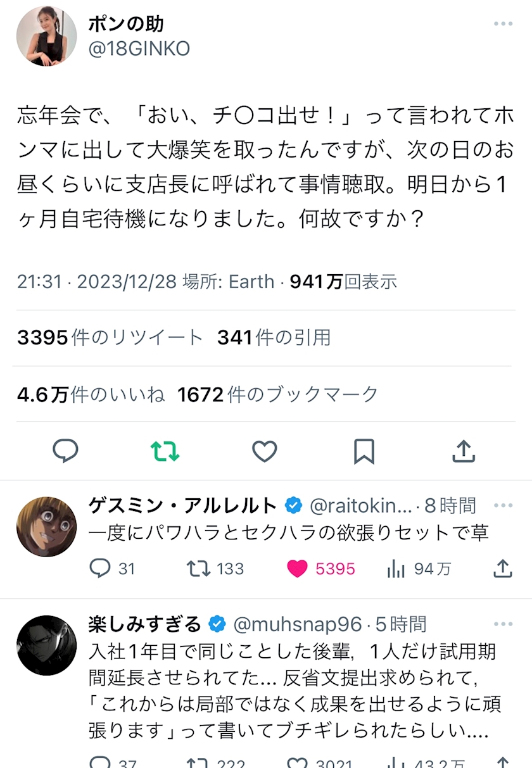Like the main tweet with the heart icon

click(x=265, y=451)
